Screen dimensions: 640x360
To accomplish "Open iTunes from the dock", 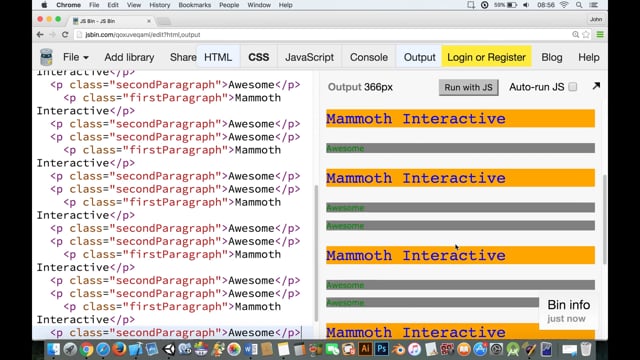I will coord(414,349).
